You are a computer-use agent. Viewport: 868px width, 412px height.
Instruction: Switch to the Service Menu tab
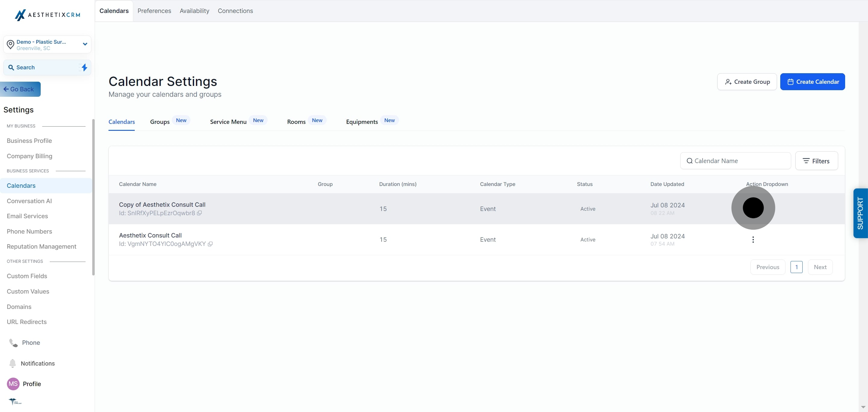coord(228,122)
